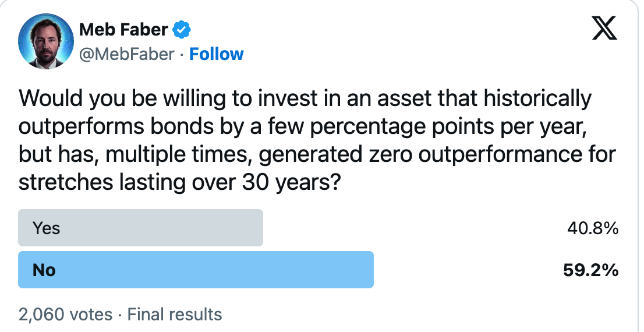This screenshot has height=332, width=644.
Task: Click the line beginning 'but has, multiple times'
Action: 317,154
